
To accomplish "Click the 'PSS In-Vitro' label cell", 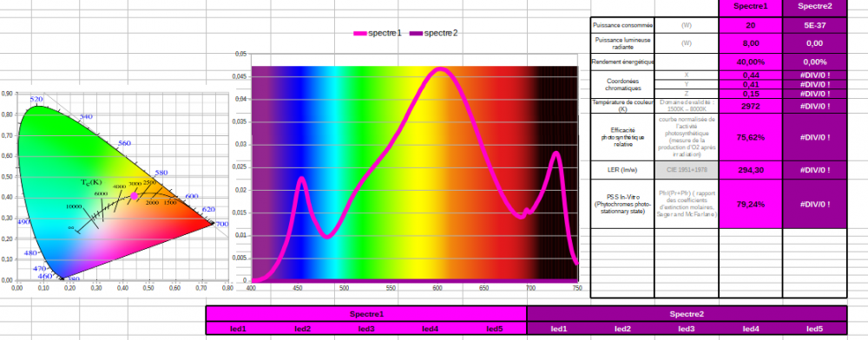I will point(622,204).
